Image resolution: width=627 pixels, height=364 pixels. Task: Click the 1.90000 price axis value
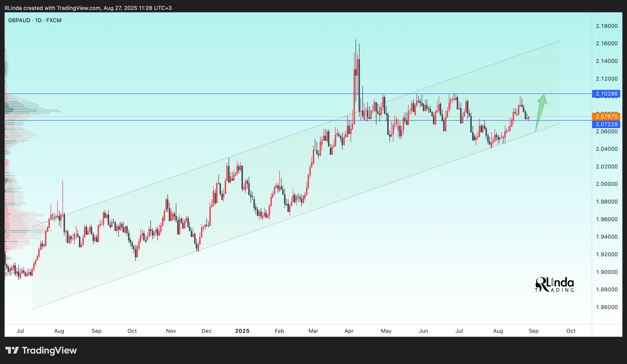(607, 272)
